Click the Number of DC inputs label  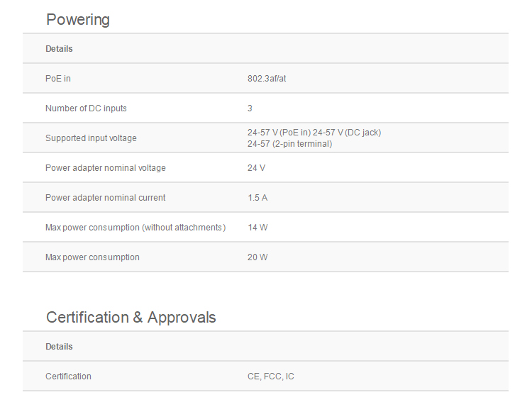coord(86,108)
